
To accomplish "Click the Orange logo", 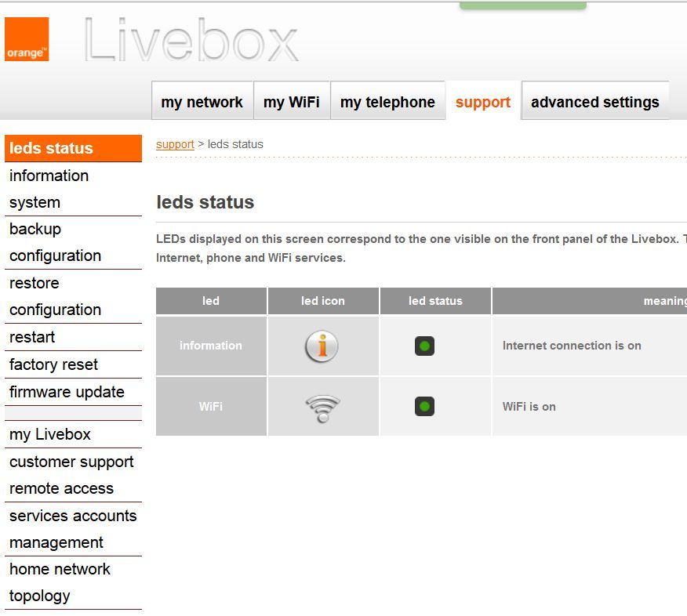I will pyautogui.click(x=27, y=39).
